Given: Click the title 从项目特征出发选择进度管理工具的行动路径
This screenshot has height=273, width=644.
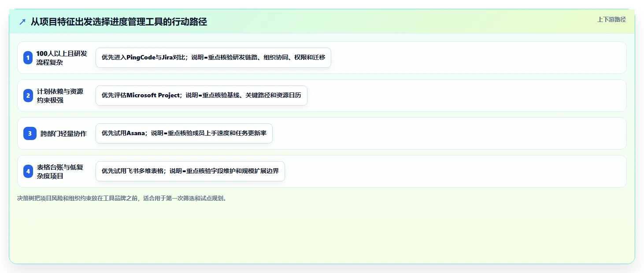Looking at the screenshot, I should (x=119, y=22).
